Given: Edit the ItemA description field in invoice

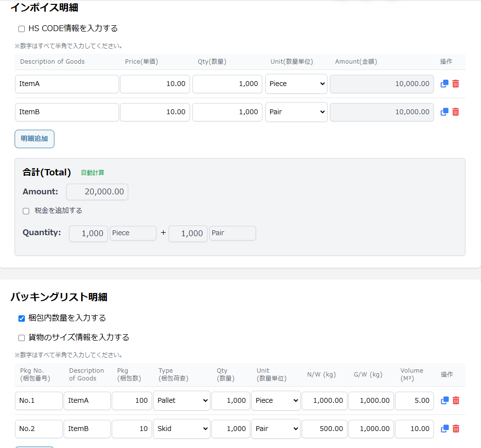Looking at the screenshot, I should click(x=67, y=84).
